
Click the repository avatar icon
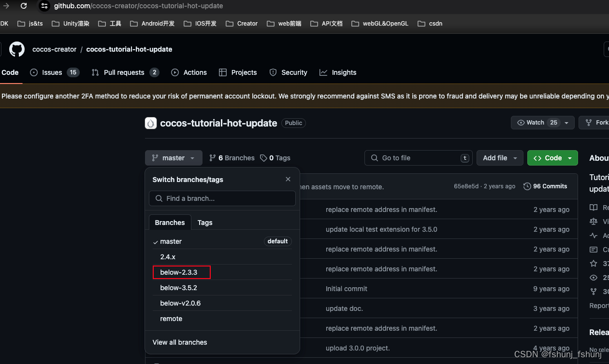pyautogui.click(x=151, y=123)
